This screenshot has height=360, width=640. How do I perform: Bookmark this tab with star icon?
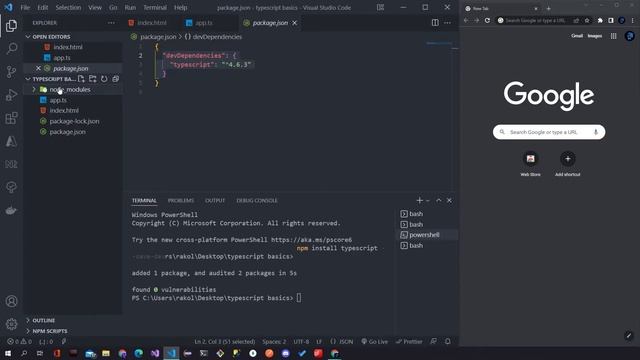click(x=587, y=20)
